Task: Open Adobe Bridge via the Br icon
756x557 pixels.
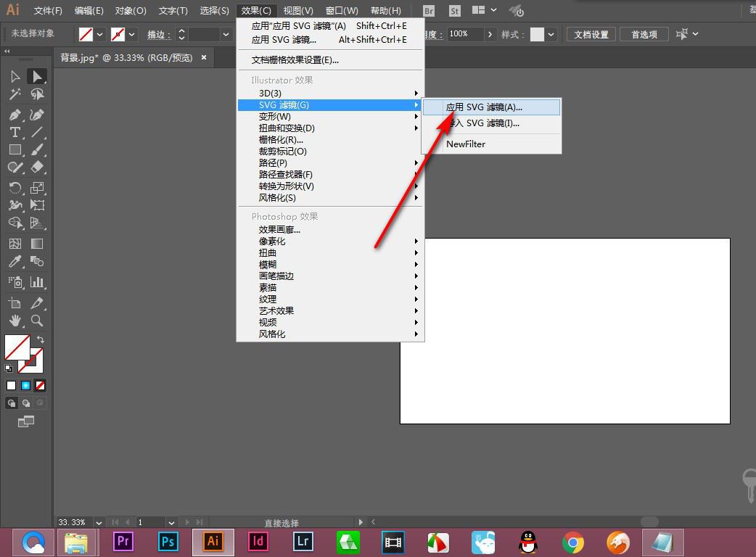Action: [x=429, y=11]
